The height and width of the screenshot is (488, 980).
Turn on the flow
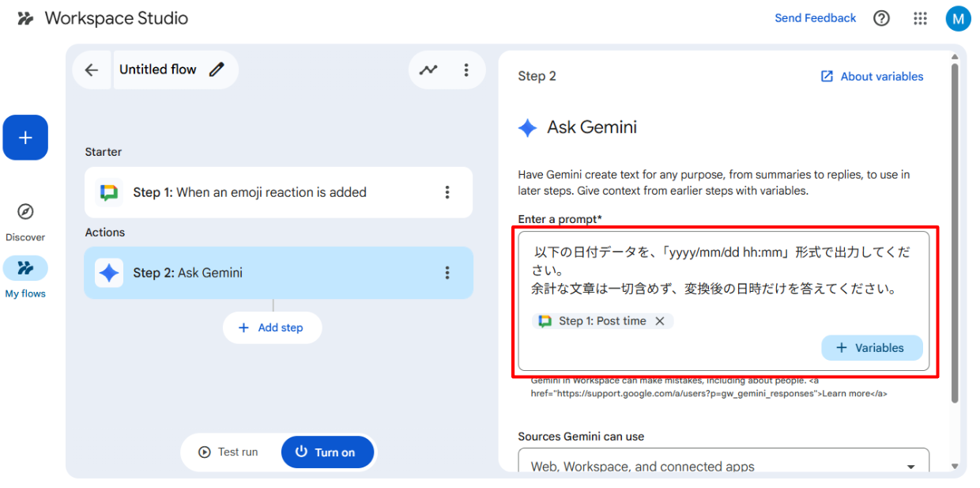[x=327, y=452]
